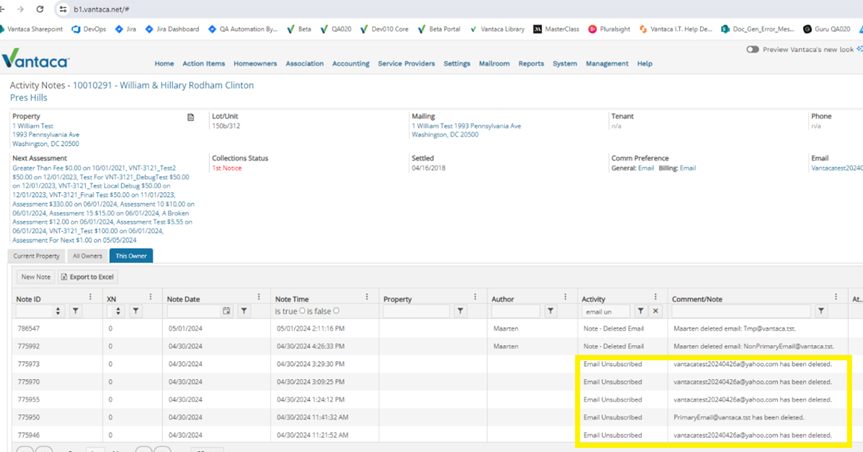Open the Activity filter operator dropdown
The width and height of the screenshot is (863, 452).
pos(641,311)
